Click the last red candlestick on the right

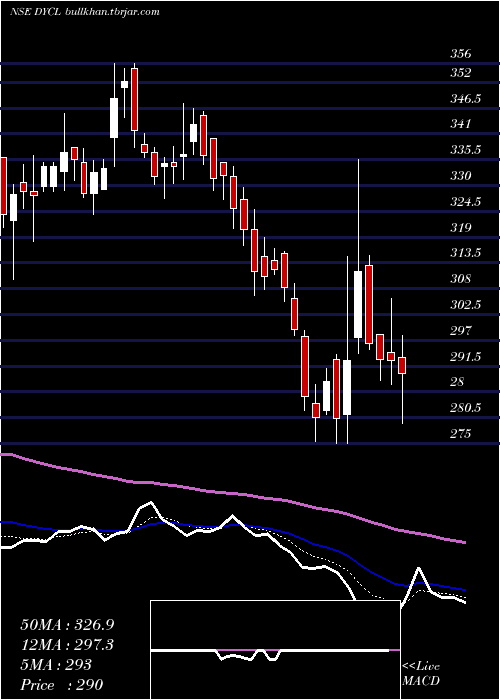pos(402,365)
